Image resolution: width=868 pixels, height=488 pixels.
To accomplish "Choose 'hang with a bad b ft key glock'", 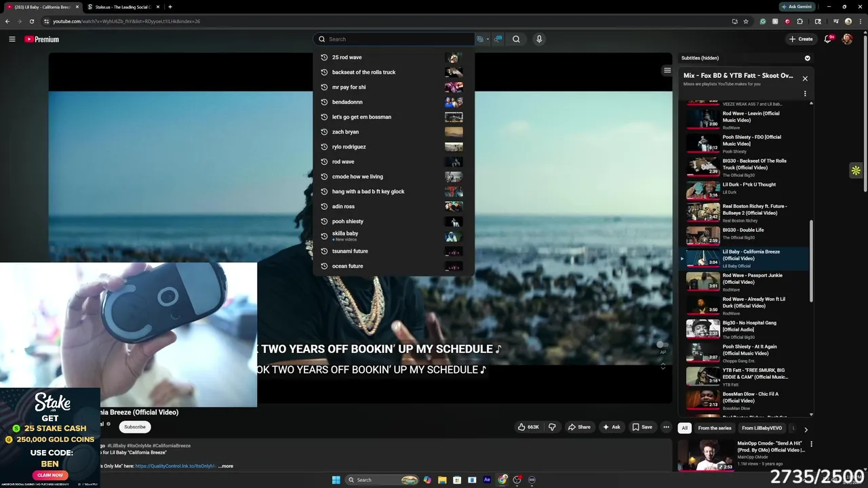I will [393, 192].
